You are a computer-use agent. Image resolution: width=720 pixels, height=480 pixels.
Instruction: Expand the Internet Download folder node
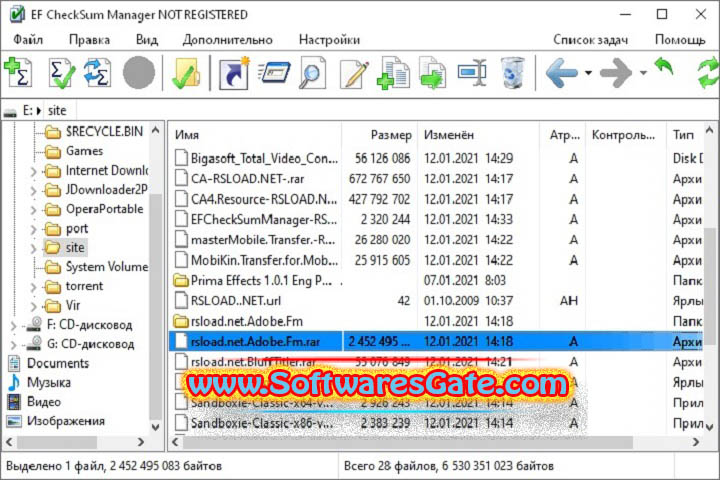[33, 171]
